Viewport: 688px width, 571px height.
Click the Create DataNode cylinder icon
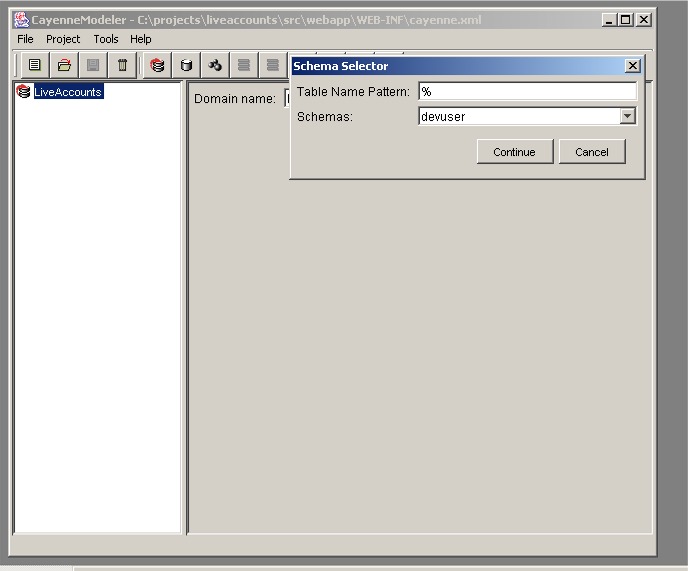186,65
